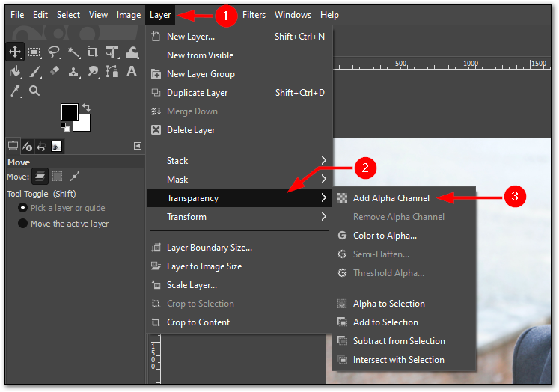Select the Smudge tool
Viewport: 559px width, 392px height.
pos(93,72)
